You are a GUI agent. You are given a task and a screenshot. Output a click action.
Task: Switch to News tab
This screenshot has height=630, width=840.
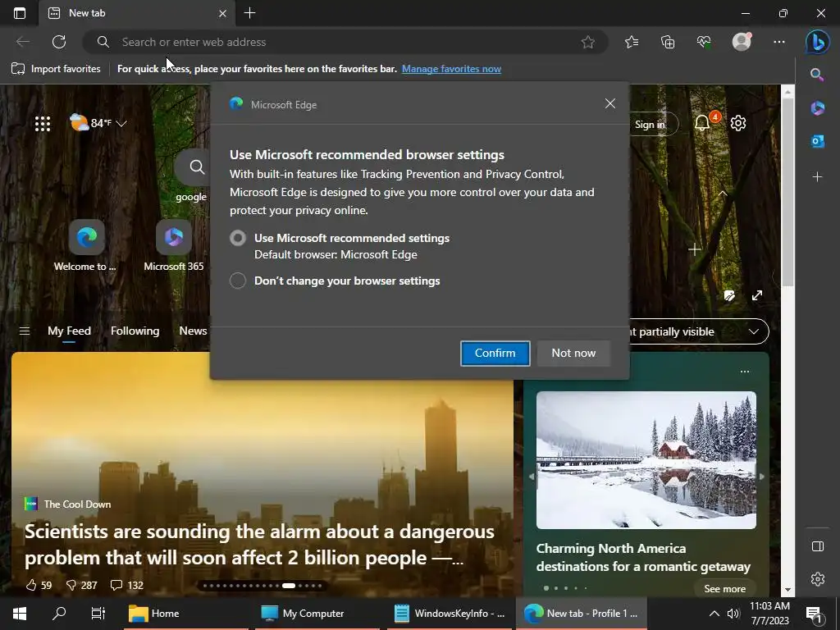pos(193,331)
